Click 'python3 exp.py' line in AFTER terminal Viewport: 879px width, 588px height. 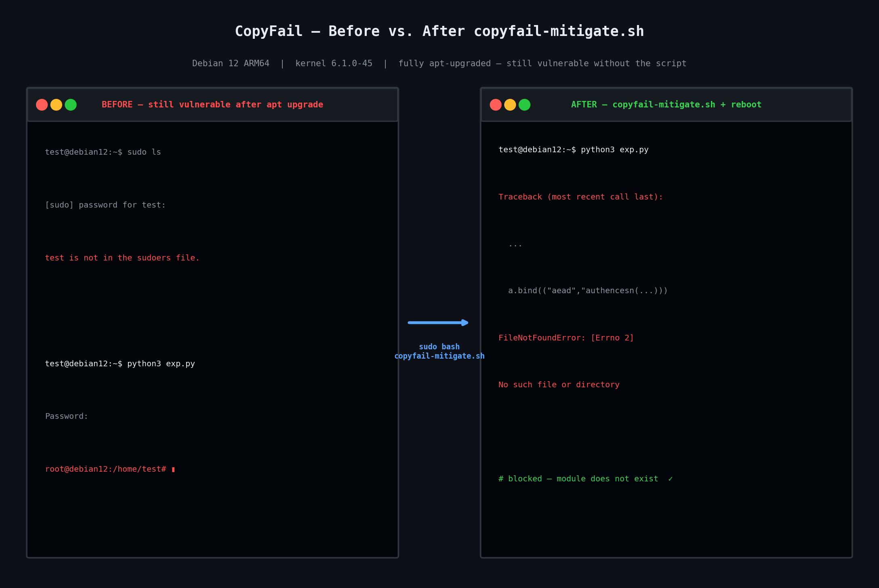point(574,150)
